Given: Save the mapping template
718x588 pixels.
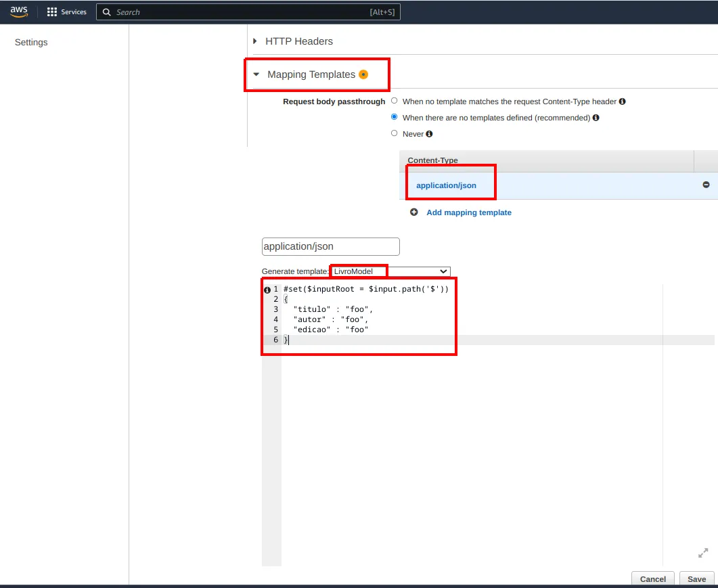Looking at the screenshot, I should 696,579.
